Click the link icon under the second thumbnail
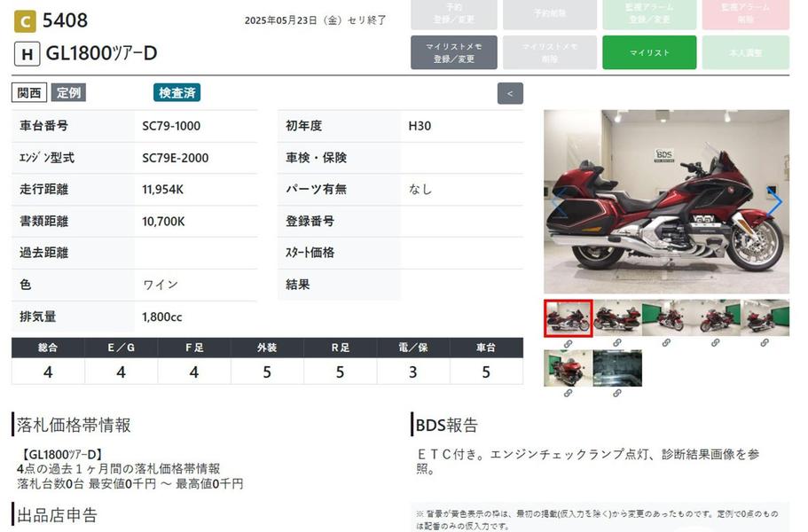 [617, 343]
